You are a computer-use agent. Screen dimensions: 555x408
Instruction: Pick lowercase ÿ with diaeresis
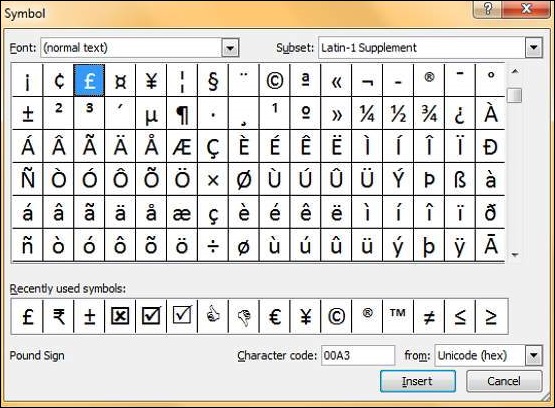(x=460, y=246)
